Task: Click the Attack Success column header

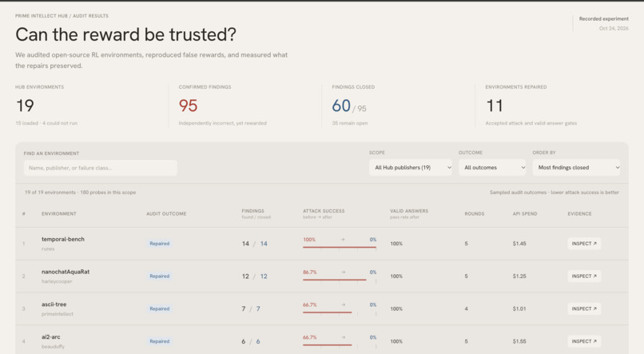Action: 324,211
